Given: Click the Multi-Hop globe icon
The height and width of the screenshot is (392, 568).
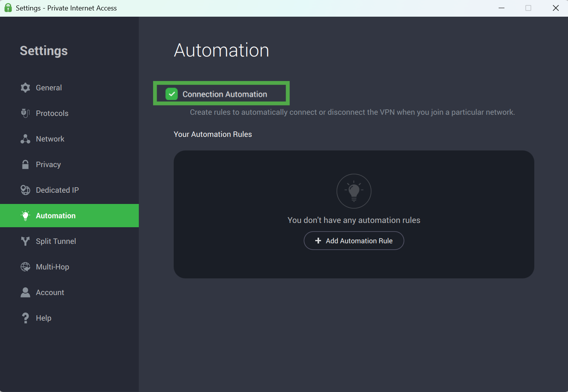Looking at the screenshot, I should (25, 267).
